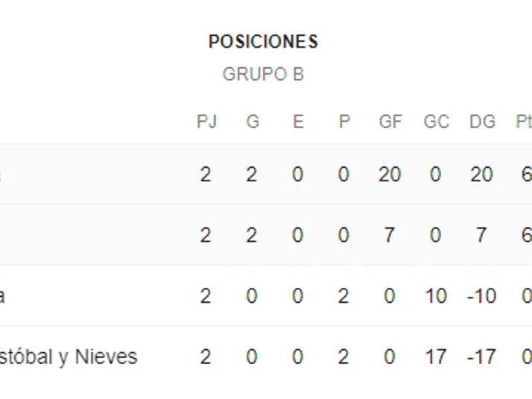532x399 pixels.
Task: Select the P column header
Action: 344,122
